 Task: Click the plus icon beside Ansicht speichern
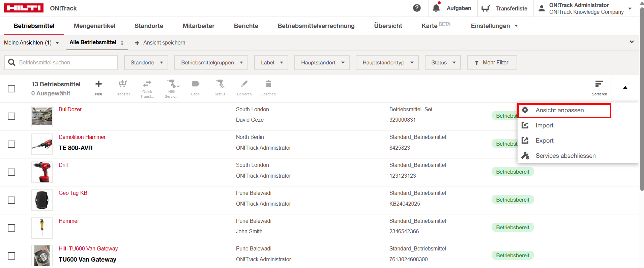(137, 43)
